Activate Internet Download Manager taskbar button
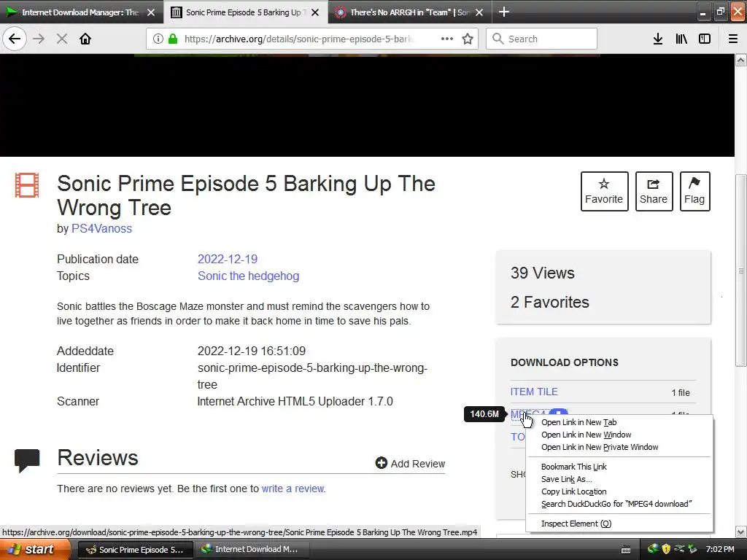 click(x=252, y=550)
